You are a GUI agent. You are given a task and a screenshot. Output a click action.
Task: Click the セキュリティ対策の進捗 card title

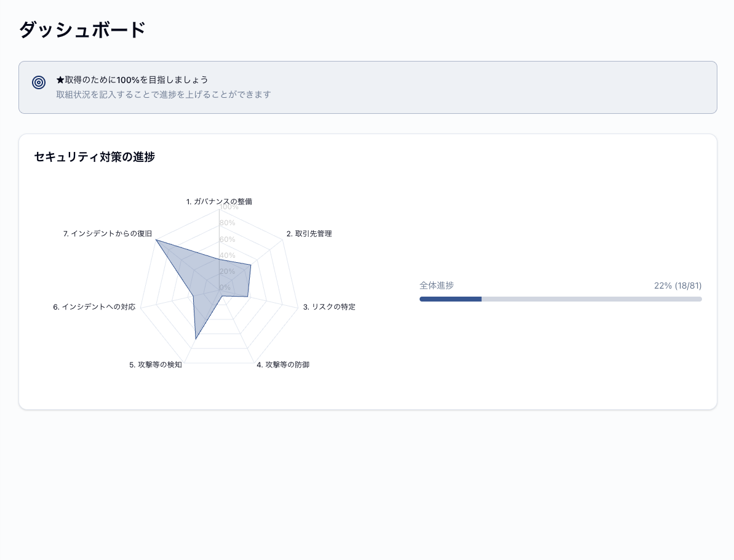95,157
